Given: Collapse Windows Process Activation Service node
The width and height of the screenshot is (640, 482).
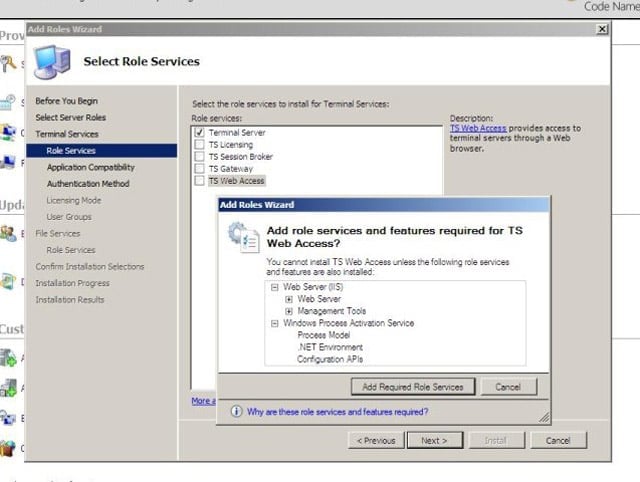Looking at the screenshot, I should [275, 323].
